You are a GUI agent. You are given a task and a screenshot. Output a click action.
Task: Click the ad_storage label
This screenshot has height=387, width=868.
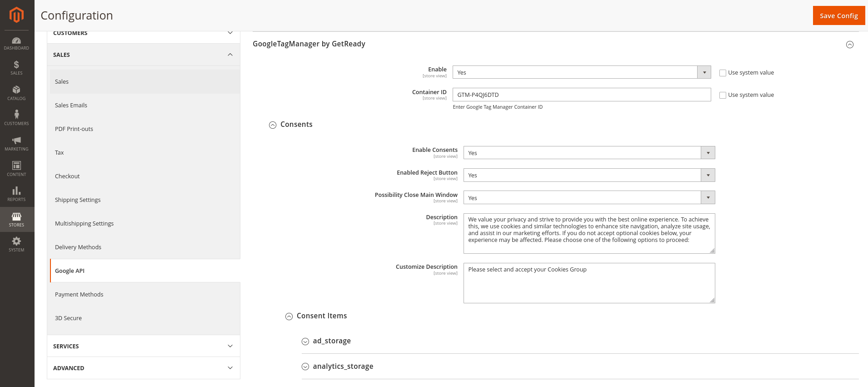coord(332,341)
